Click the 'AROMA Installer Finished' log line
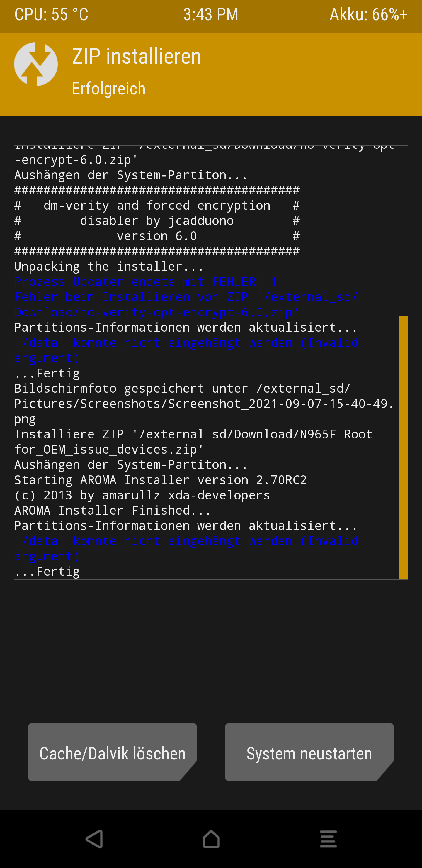Image resolution: width=422 pixels, height=868 pixels. tap(113, 511)
